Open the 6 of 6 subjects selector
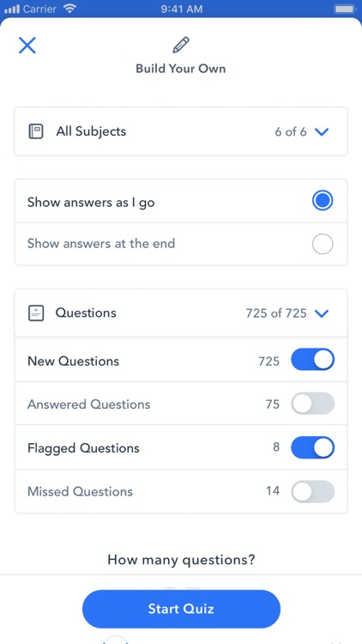The height and width of the screenshot is (644, 362). (291, 132)
